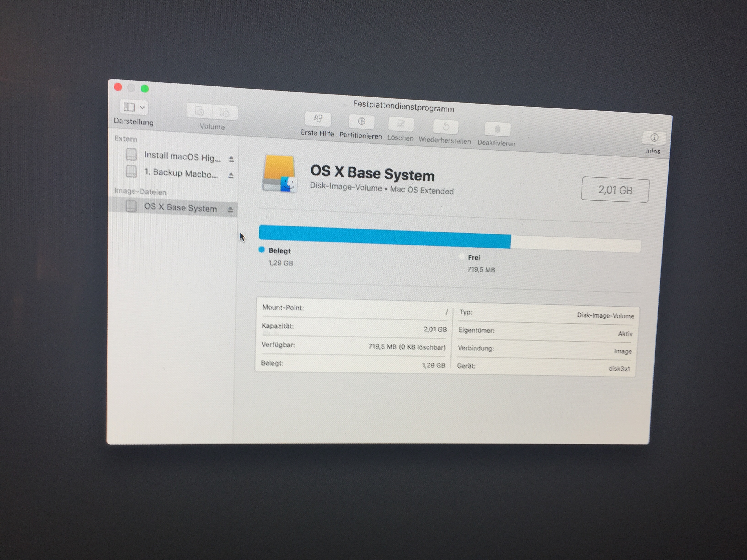This screenshot has height=560, width=747.
Task: Eject the Install macOS High Sierra disk
Action: (231, 159)
